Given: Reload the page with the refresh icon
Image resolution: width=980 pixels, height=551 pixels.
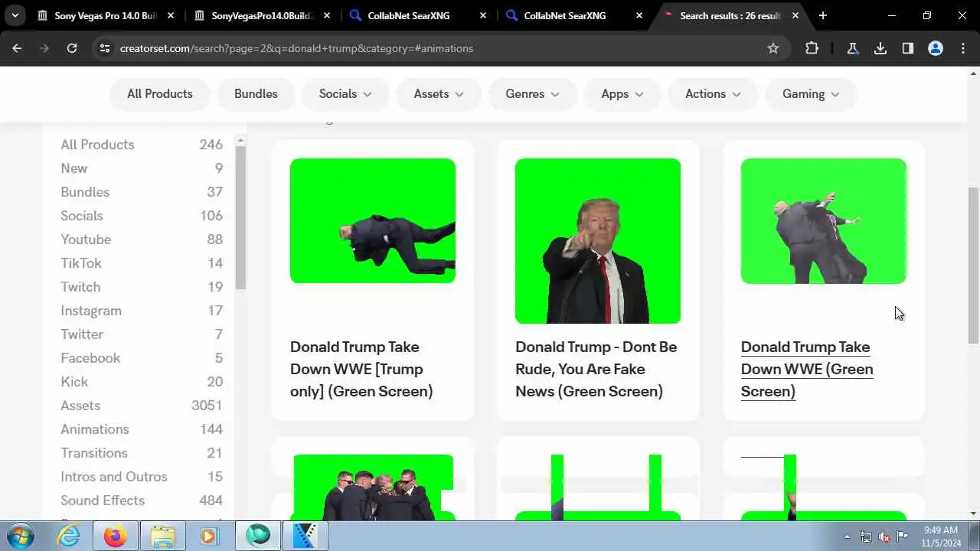Looking at the screenshot, I should point(72,48).
